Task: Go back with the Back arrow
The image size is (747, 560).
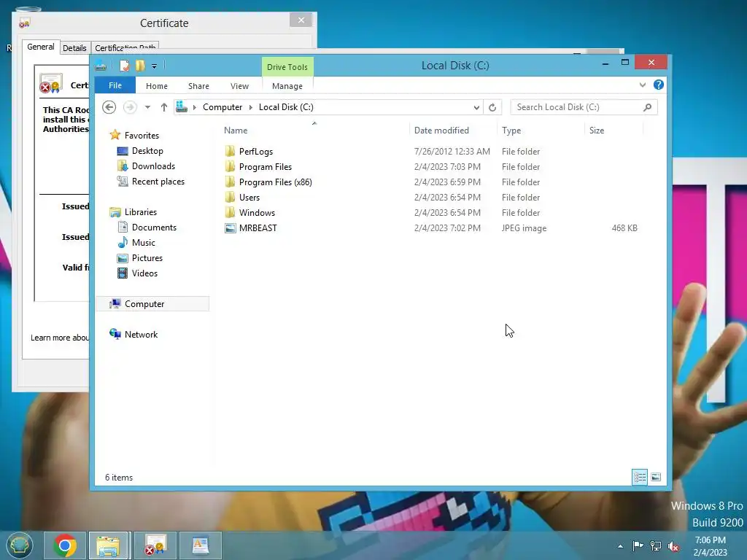Action: pyautogui.click(x=109, y=107)
